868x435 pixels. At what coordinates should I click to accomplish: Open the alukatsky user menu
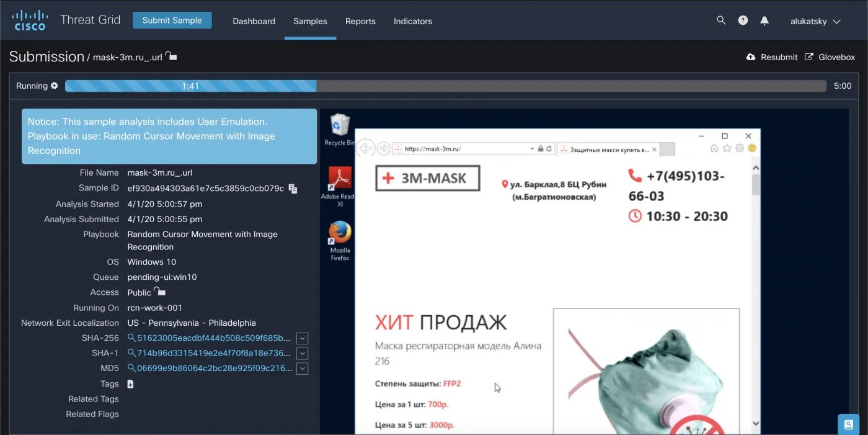[815, 21]
